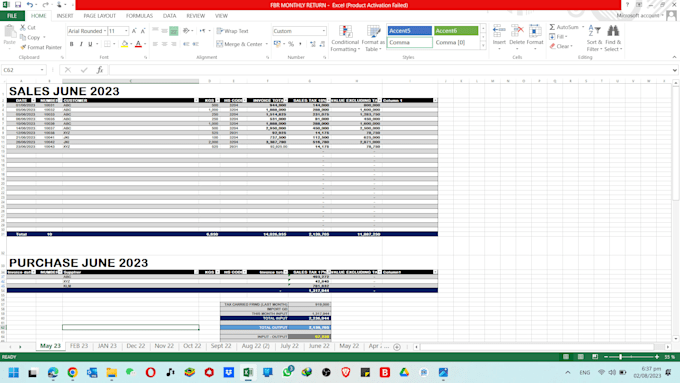The image size is (680, 383).
Task: Open Conditional Formatting menu
Action: (x=345, y=38)
